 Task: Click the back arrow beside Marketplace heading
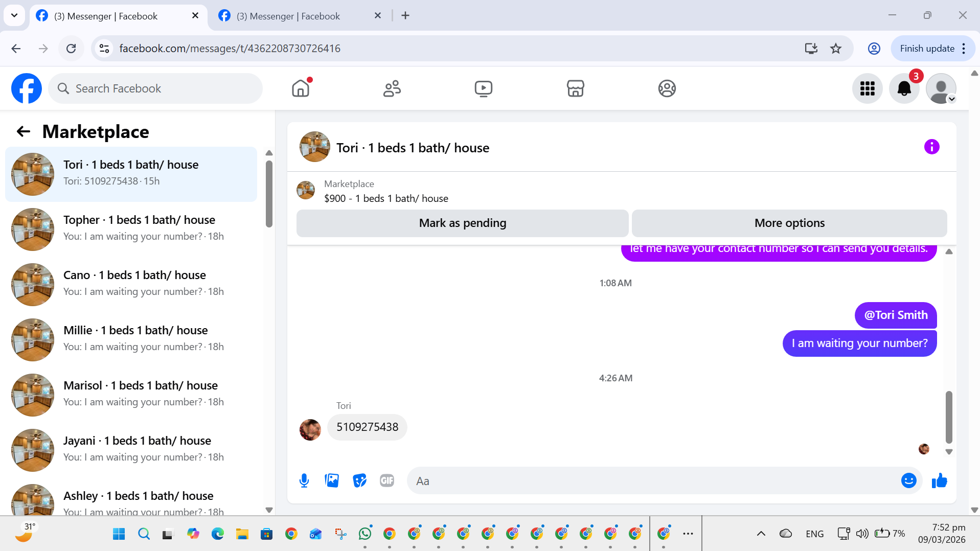pos(24,131)
